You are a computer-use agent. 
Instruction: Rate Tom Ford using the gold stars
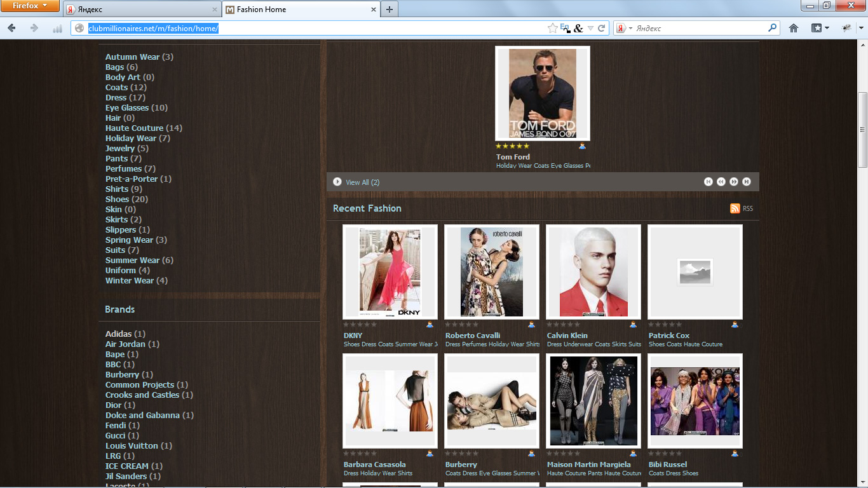point(512,146)
